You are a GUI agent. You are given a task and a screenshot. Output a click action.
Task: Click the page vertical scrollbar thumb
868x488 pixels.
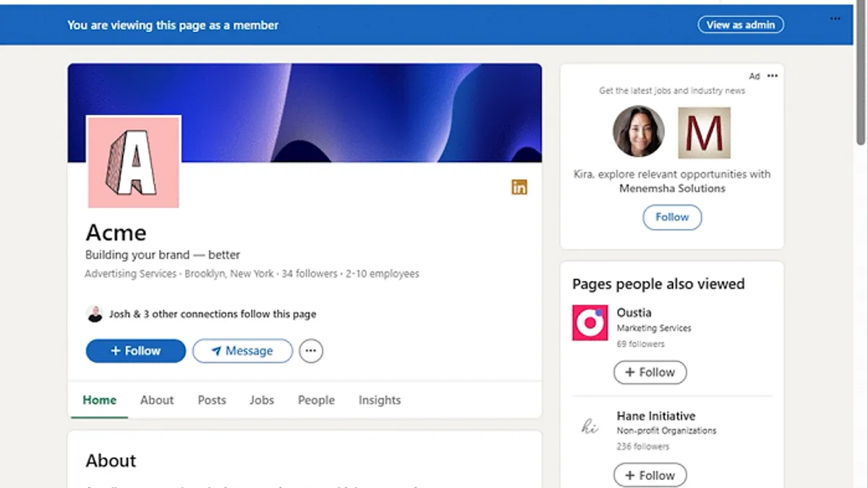pyautogui.click(x=861, y=72)
